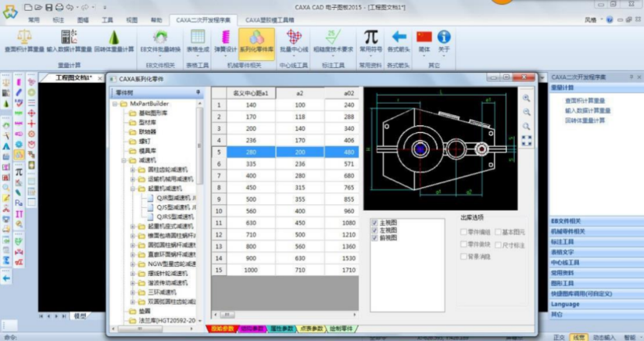Toggle the 线宽 status bar button
This screenshot has width=644, height=341.
pos(579,337)
